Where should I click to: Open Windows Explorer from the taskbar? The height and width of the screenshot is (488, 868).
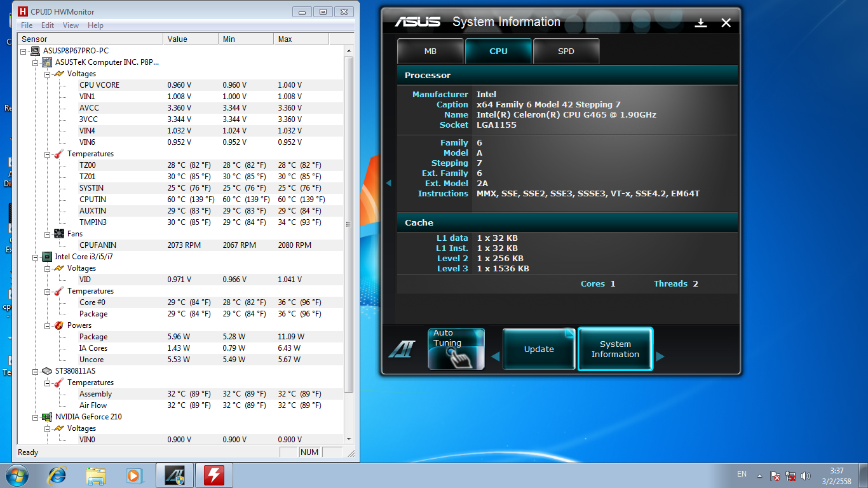(x=96, y=475)
